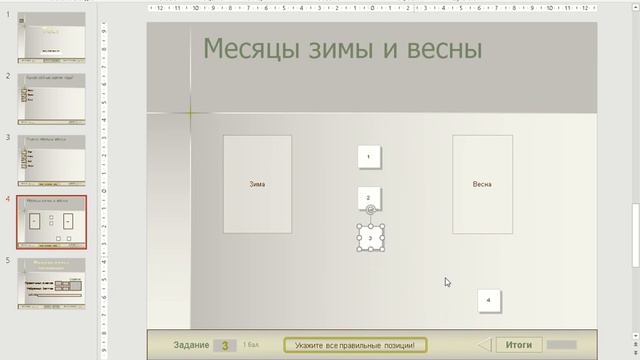The width and height of the screenshot is (640, 360).
Task: Select the 'Весна' rectangle shape
Action: coord(482,184)
